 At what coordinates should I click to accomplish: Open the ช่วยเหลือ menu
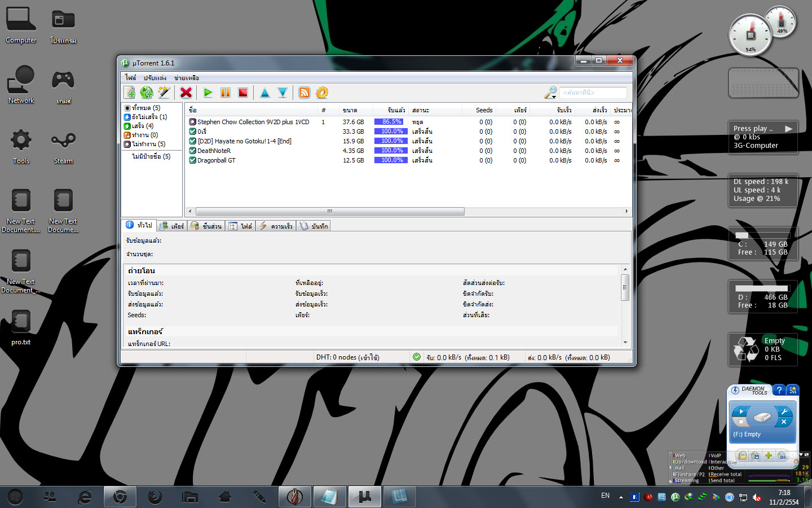point(187,78)
